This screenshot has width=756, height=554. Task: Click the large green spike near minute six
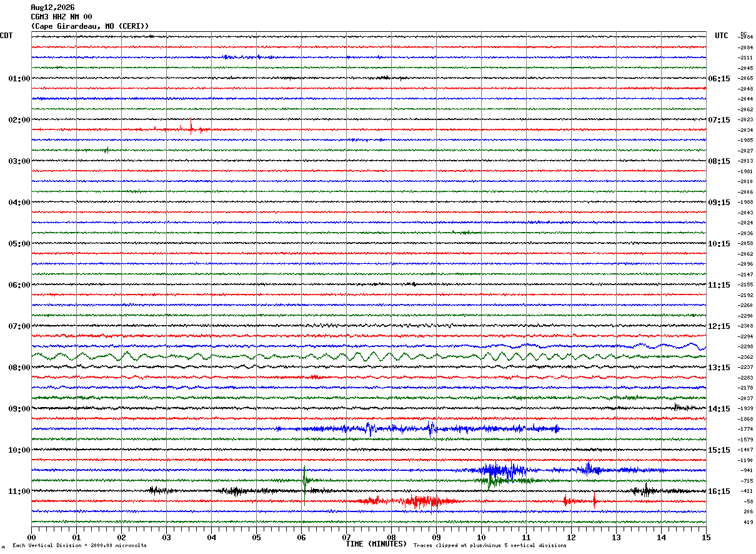click(304, 479)
